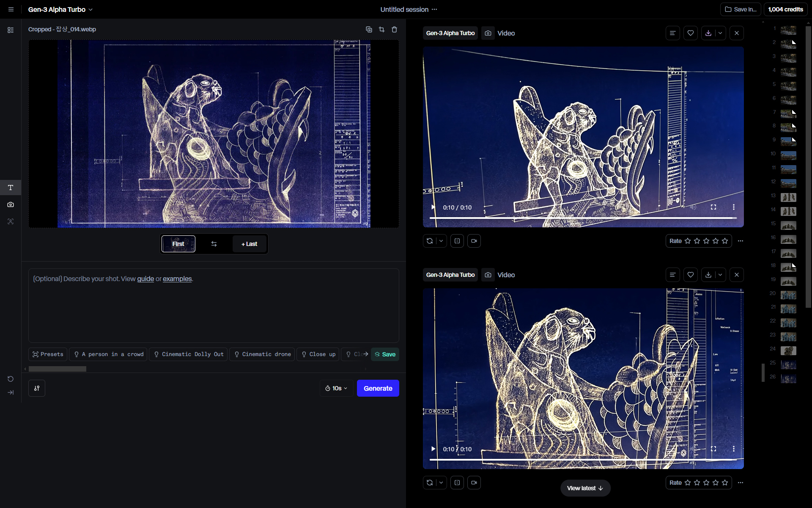
Task: Click the Generate button
Action: [378, 388]
